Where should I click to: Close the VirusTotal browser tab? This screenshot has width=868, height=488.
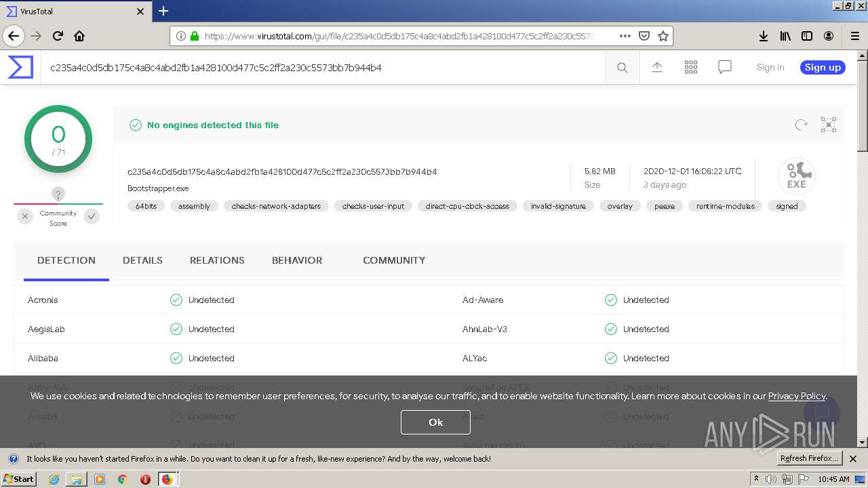140,12
